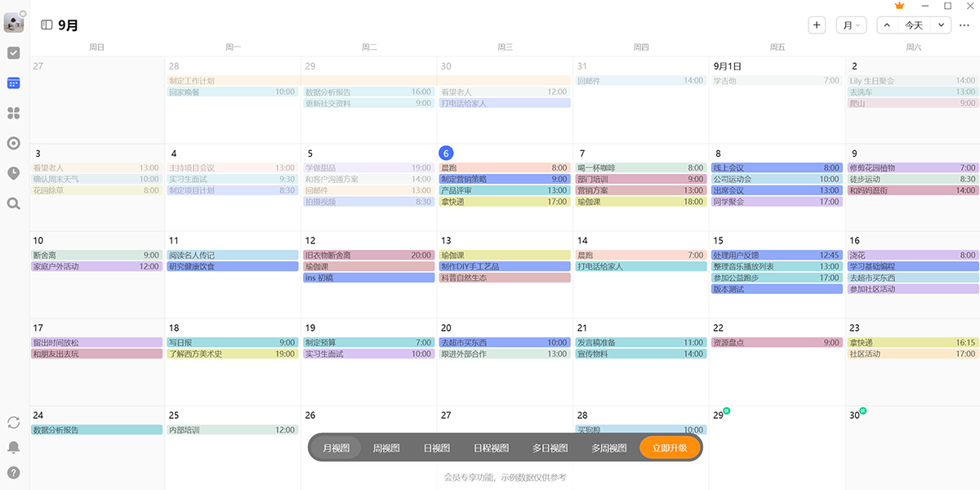Viewport: 980px width, 490px height.
Task: Open the task list icon in sidebar
Action: (13, 53)
